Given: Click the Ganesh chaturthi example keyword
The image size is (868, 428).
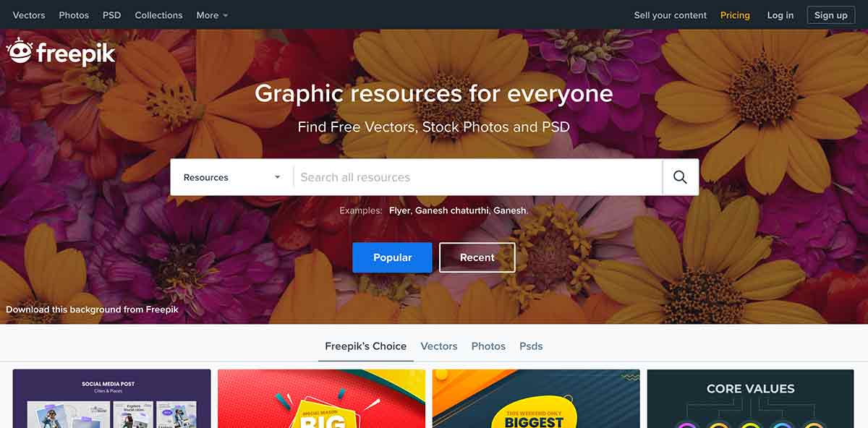Looking at the screenshot, I should (453, 211).
